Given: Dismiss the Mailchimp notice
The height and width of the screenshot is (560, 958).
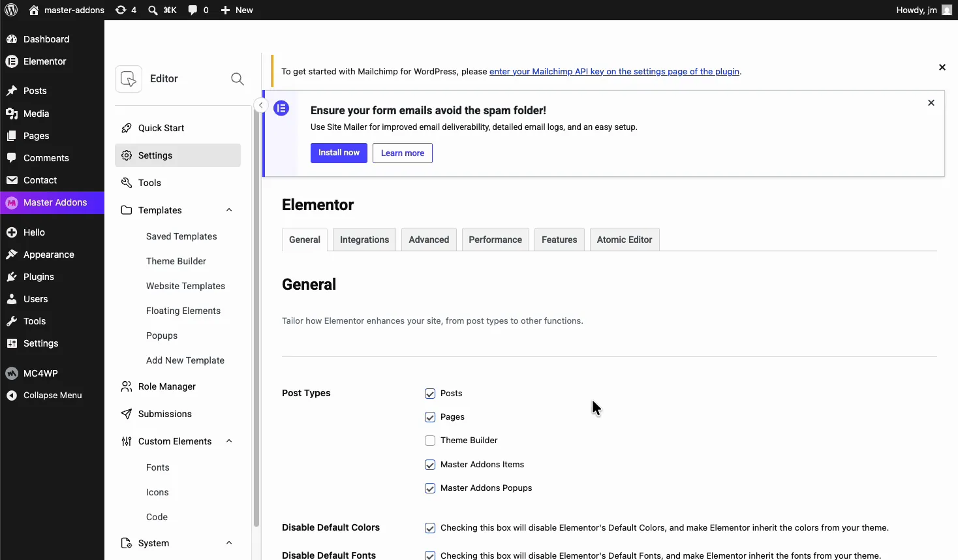Looking at the screenshot, I should [942, 67].
